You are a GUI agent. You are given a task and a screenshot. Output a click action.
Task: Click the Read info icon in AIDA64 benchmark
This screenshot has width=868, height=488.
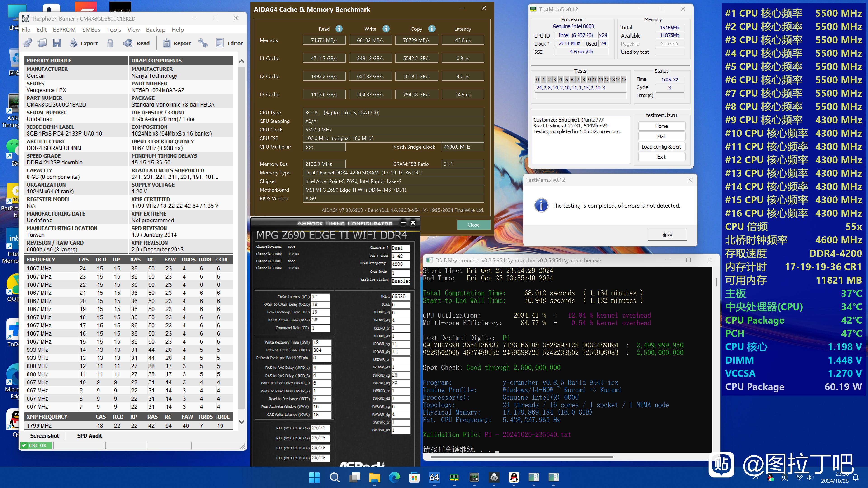point(339,29)
